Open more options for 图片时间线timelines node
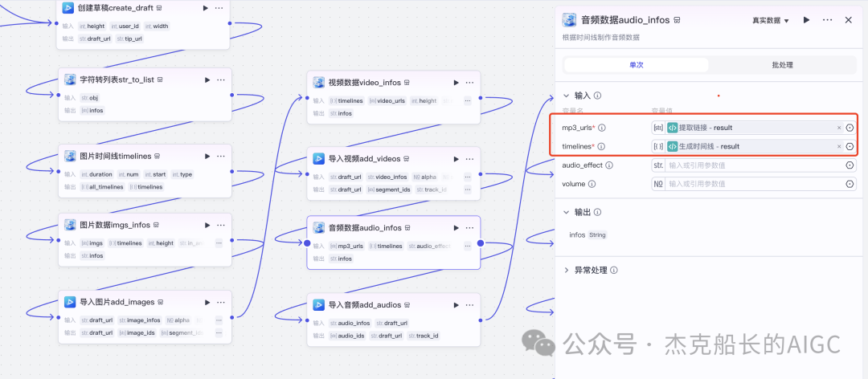Viewport: 868px width, 379px height. click(221, 156)
